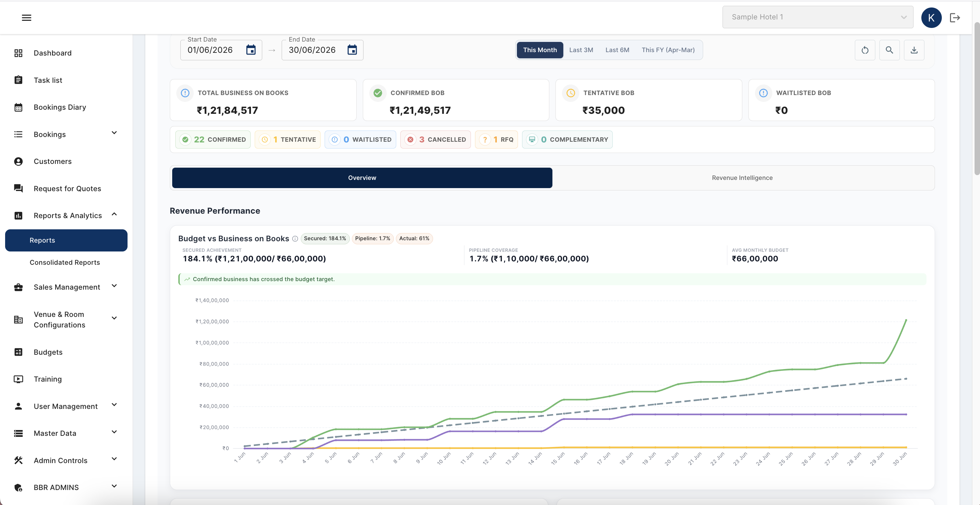
Task: Click the Confirmed BOB check icon
Action: [378, 93]
